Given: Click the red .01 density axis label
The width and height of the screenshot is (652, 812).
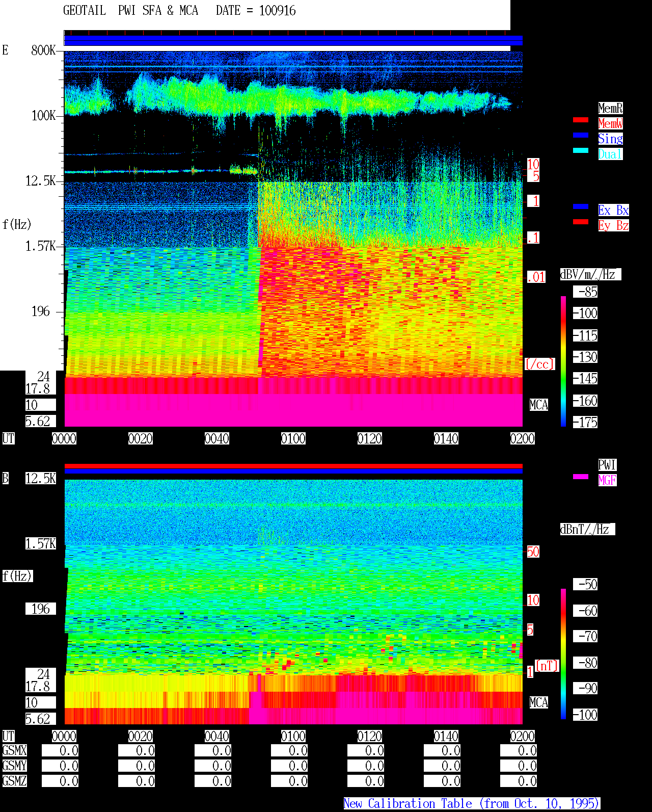Looking at the screenshot, I should click(536, 277).
